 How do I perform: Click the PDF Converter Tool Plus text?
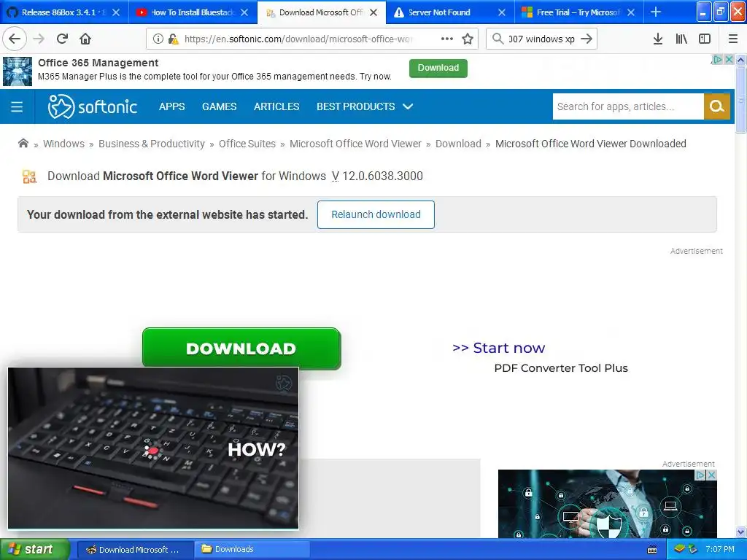pos(561,368)
